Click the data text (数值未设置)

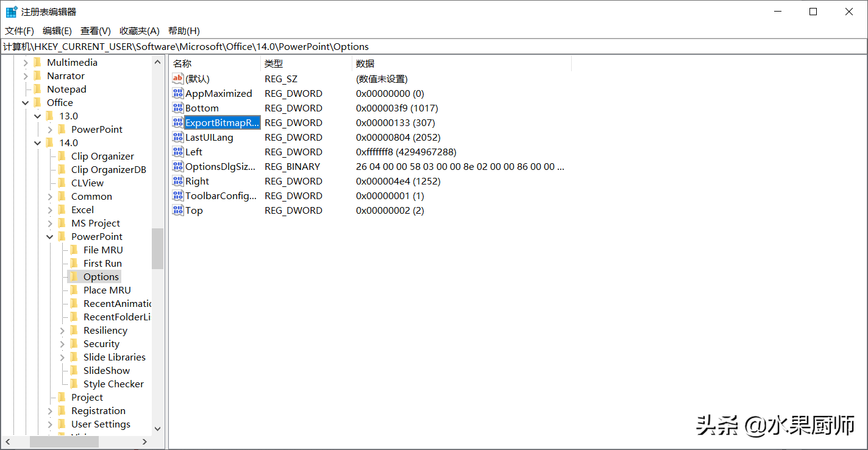[x=382, y=79]
